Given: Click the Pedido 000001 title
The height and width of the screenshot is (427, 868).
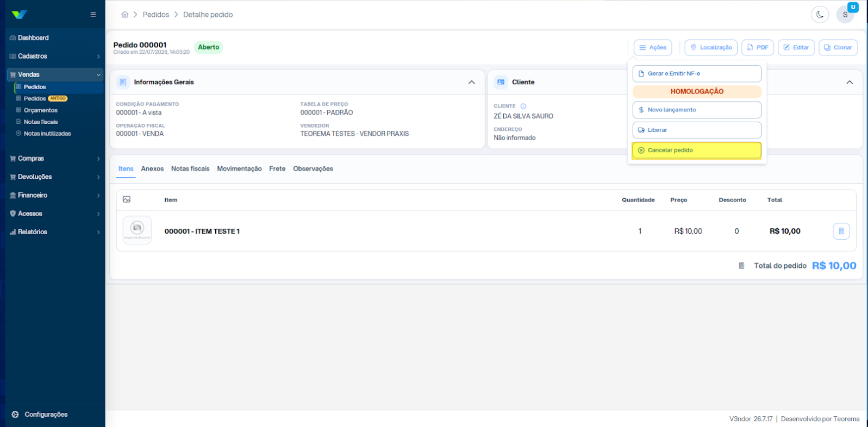Looking at the screenshot, I should pos(140,45).
